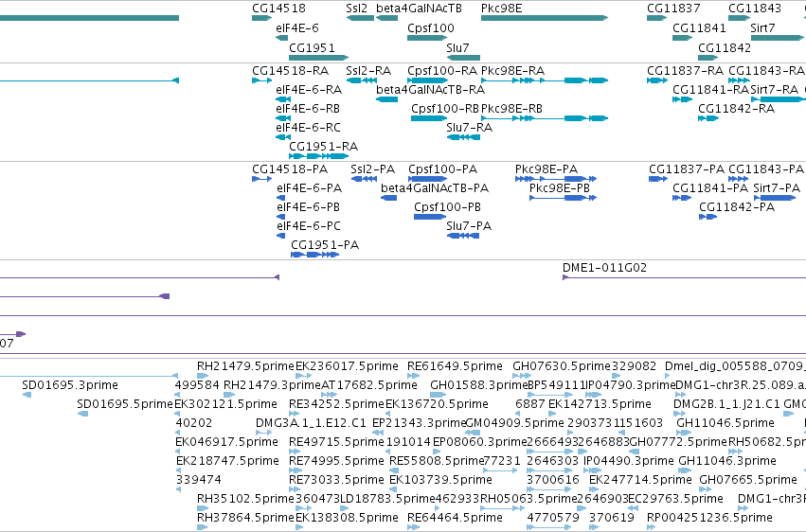This screenshot has height=532, width=806.
Task: Click the Pkc98E gene label
Action: pos(501,9)
